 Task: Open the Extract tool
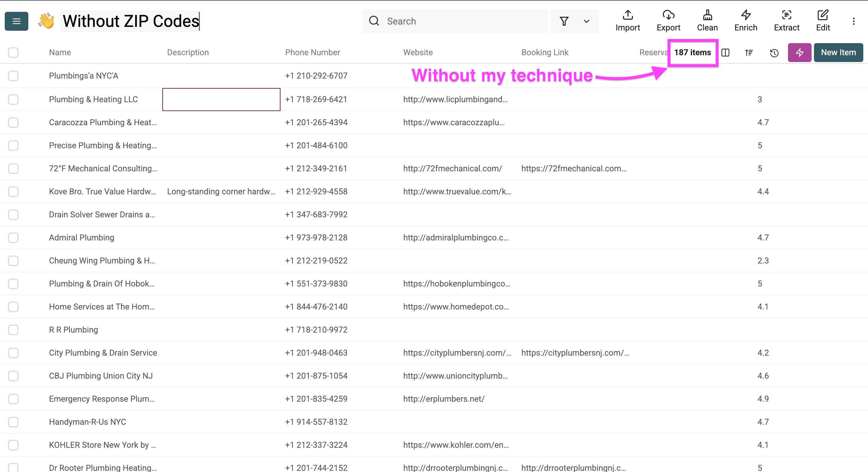(x=787, y=16)
